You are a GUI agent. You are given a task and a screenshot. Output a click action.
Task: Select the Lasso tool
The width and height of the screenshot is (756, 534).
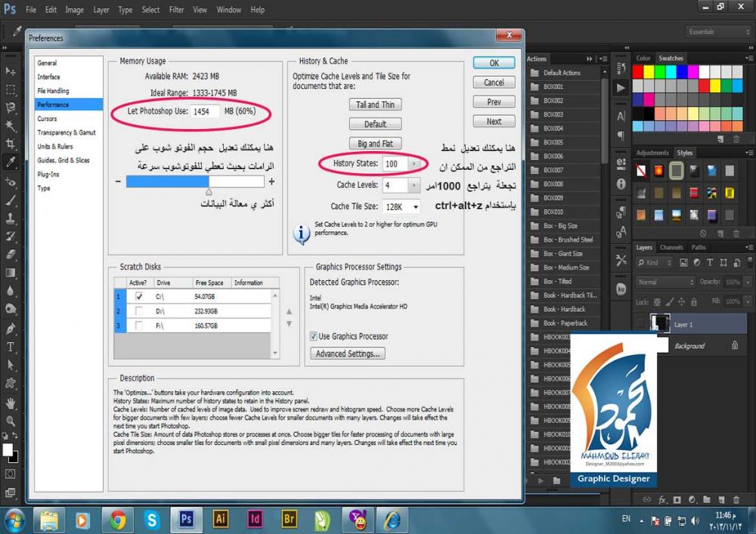[x=10, y=108]
